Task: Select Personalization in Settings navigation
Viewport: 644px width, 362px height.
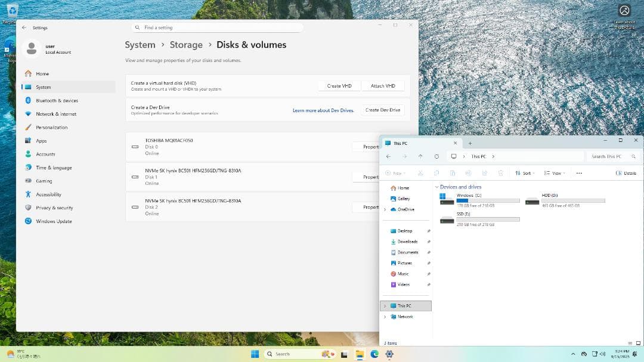Action: 51,128
